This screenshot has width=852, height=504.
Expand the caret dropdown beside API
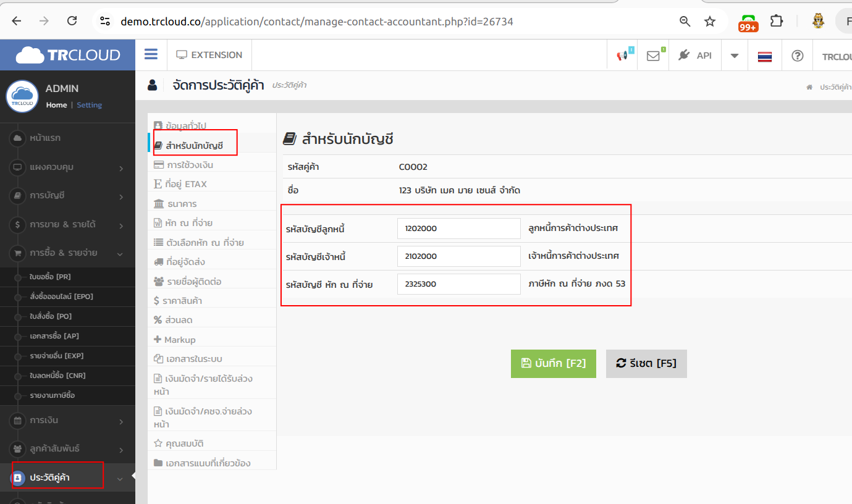(x=735, y=56)
